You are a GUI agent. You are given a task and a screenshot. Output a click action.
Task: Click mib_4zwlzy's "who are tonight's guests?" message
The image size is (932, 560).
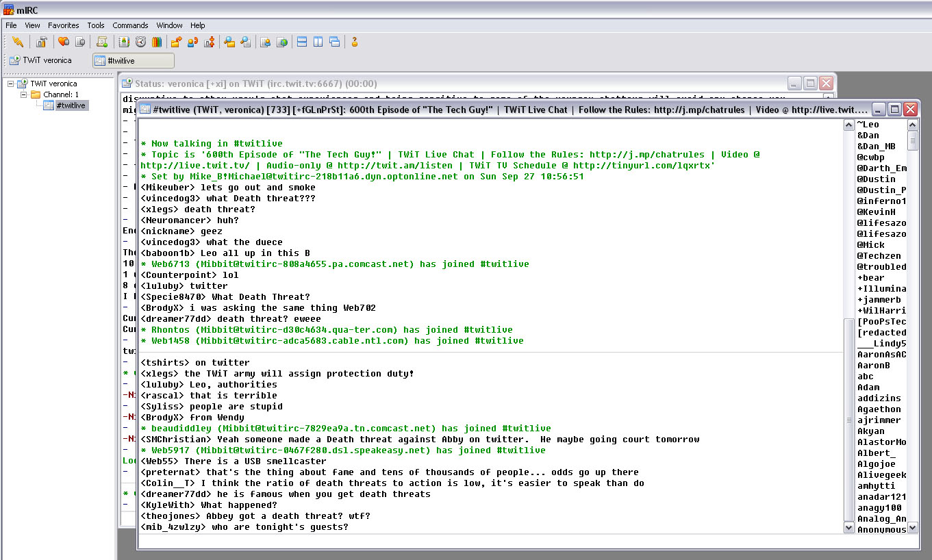tap(244, 527)
